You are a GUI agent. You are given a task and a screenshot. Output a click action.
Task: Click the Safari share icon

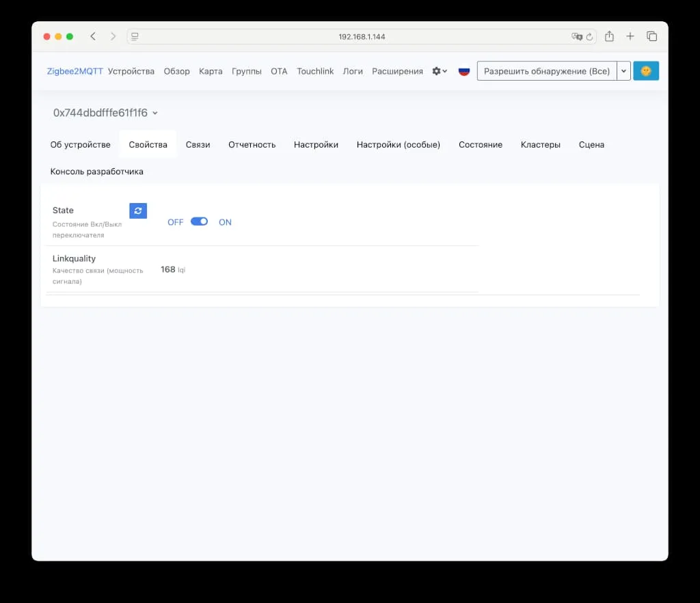pos(609,36)
